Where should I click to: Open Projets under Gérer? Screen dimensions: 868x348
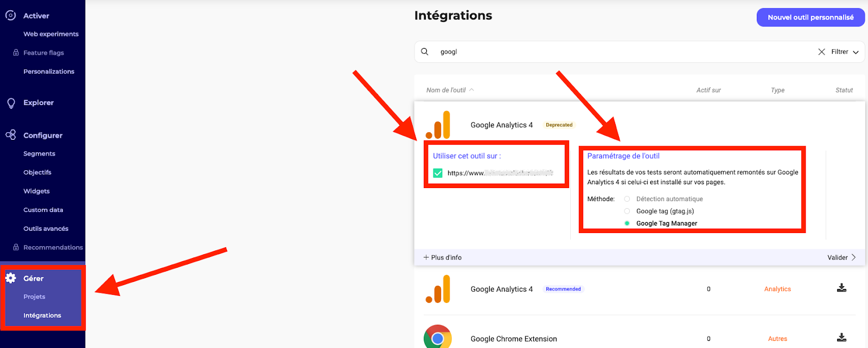click(x=34, y=297)
